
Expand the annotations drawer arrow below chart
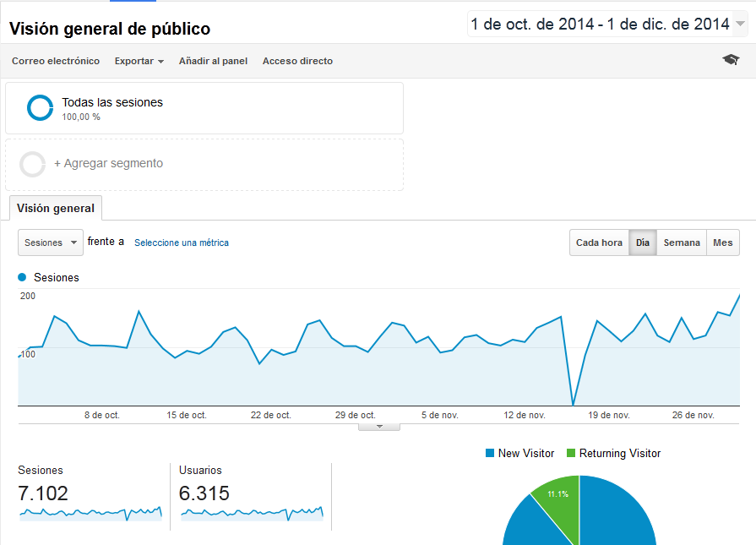tap(379, 427)
